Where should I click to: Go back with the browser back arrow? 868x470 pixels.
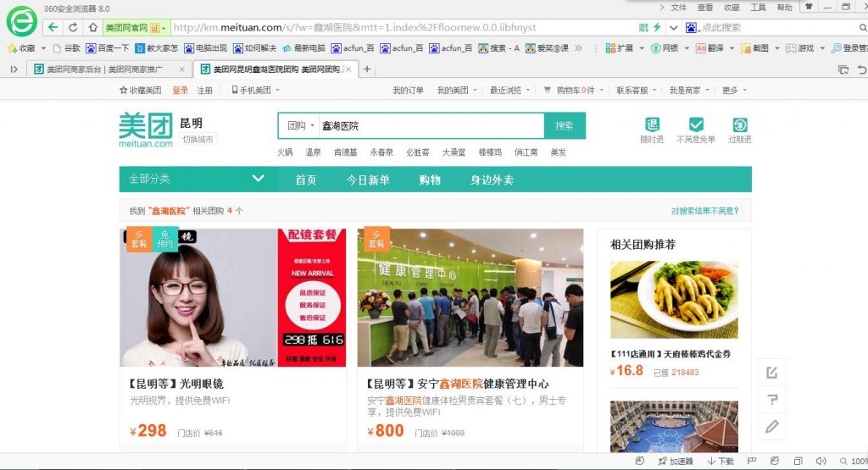pos(53,27)
